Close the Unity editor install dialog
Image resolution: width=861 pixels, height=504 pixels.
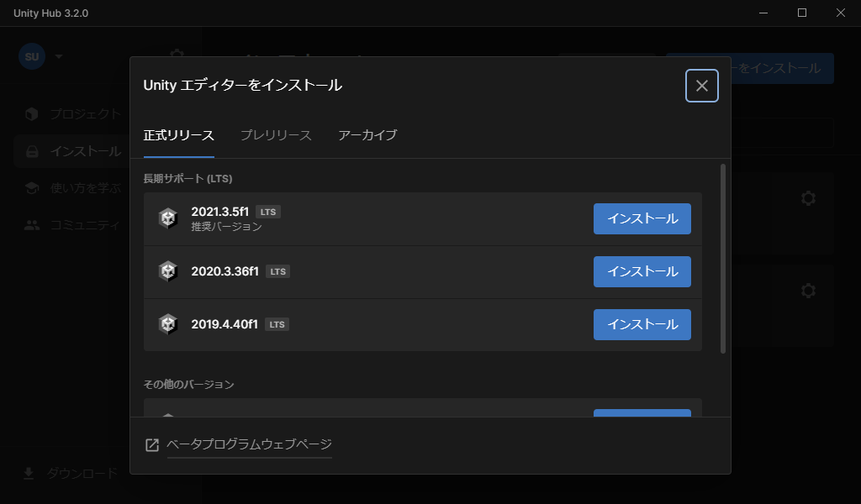(702, 86)
